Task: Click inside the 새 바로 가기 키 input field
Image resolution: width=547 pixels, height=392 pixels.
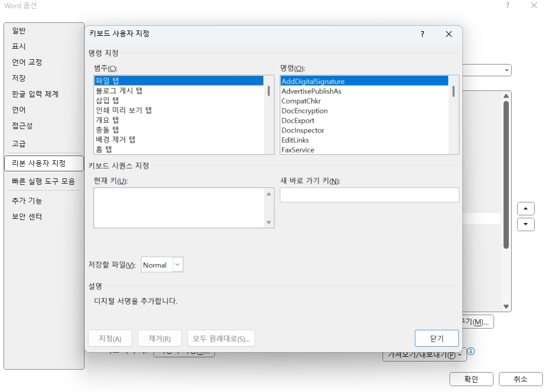Action: pos(369,195)
